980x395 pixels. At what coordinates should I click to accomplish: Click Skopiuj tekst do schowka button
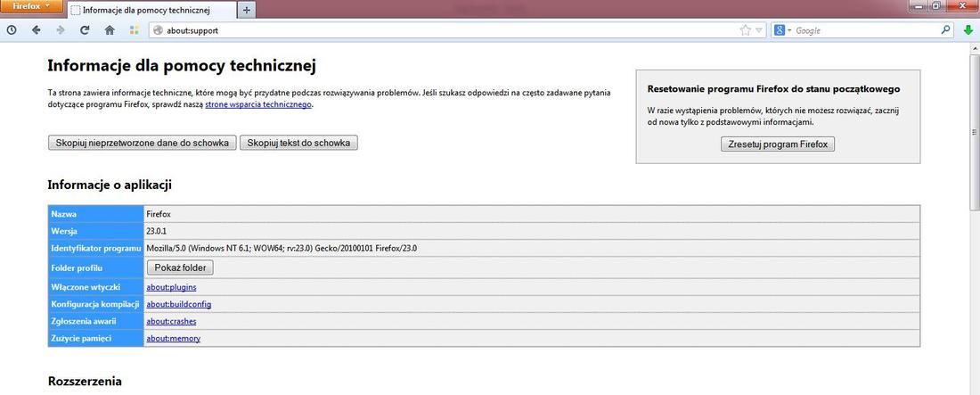pyautogui.click(x=298, y=144)
